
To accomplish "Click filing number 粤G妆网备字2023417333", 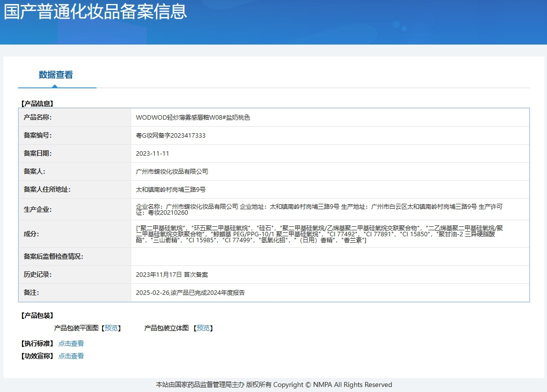I will click(171, 136).
